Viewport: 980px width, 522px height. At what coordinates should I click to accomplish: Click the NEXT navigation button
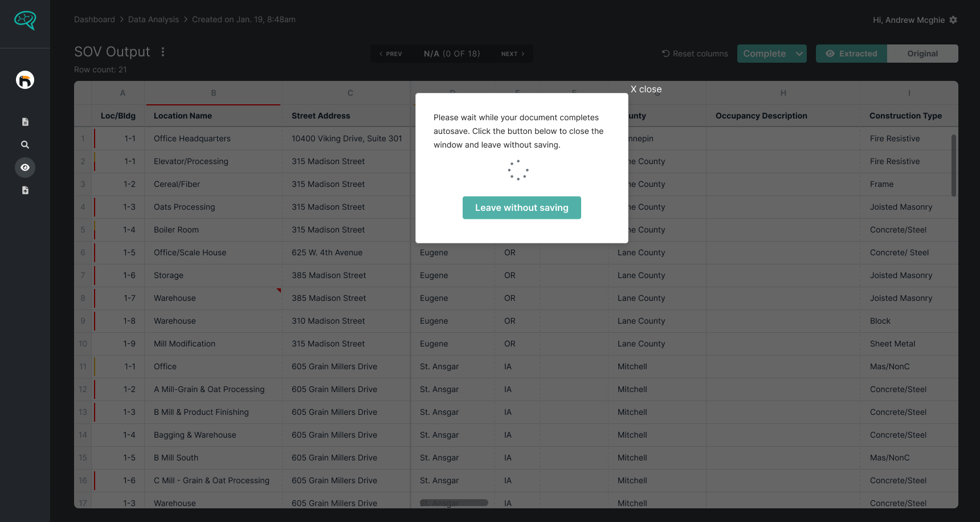(x=513, y=54)
